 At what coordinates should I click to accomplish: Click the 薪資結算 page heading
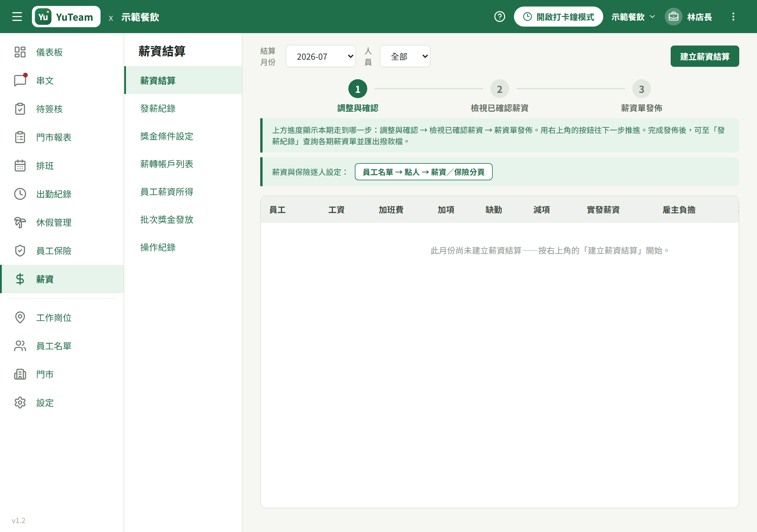click(x=162, y=51)
